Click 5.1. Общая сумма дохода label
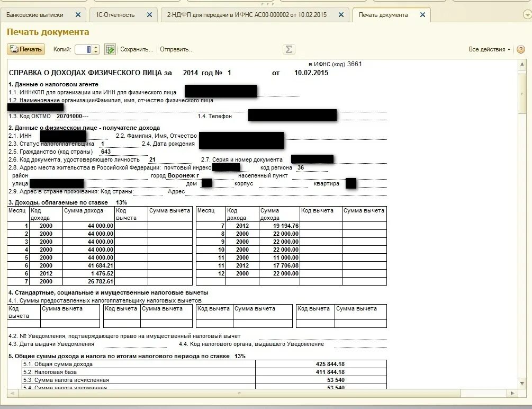 click(x=58, y=364)
